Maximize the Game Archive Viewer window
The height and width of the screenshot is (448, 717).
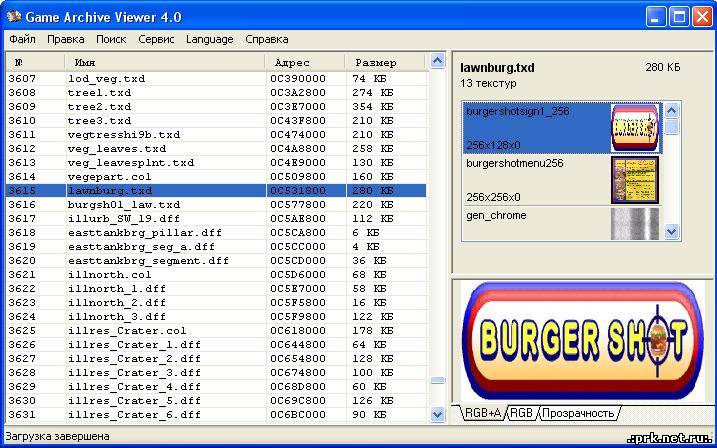tap(679, 18)
